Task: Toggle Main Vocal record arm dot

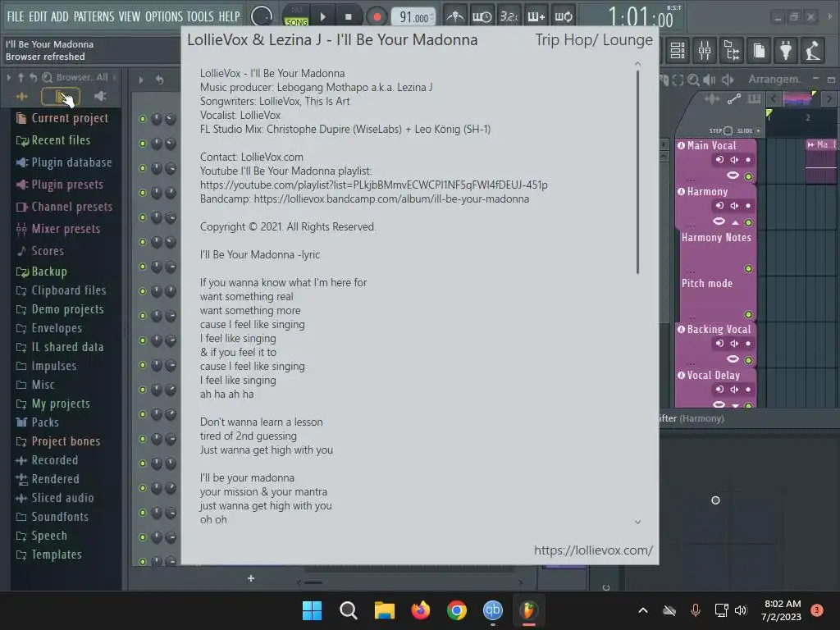Action: [748, 160]
